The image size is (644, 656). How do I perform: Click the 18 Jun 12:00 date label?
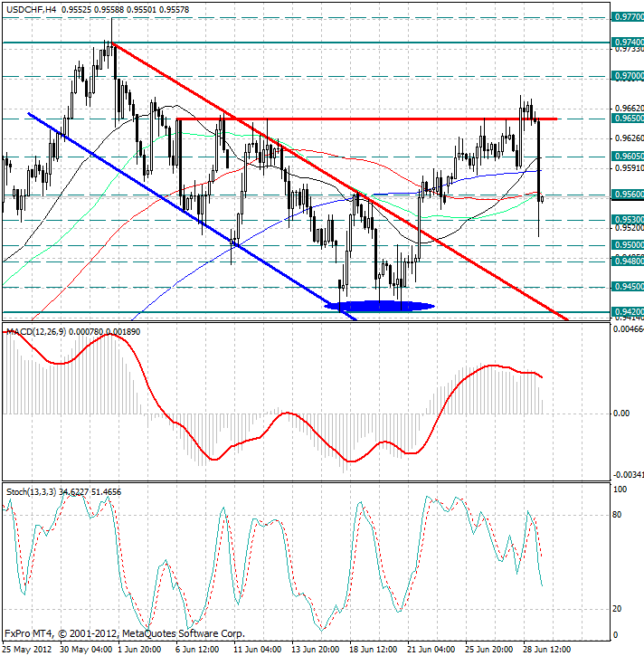(x=373, y=650)
